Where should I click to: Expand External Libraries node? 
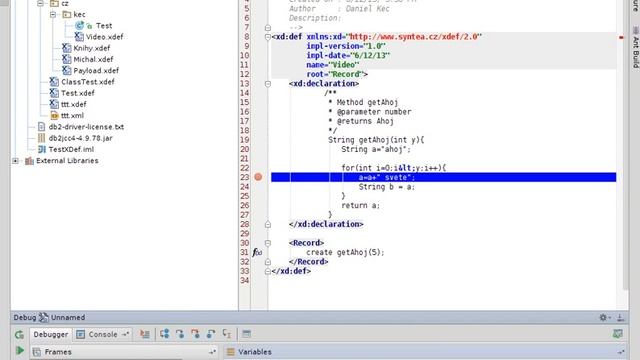pos(16,161)
